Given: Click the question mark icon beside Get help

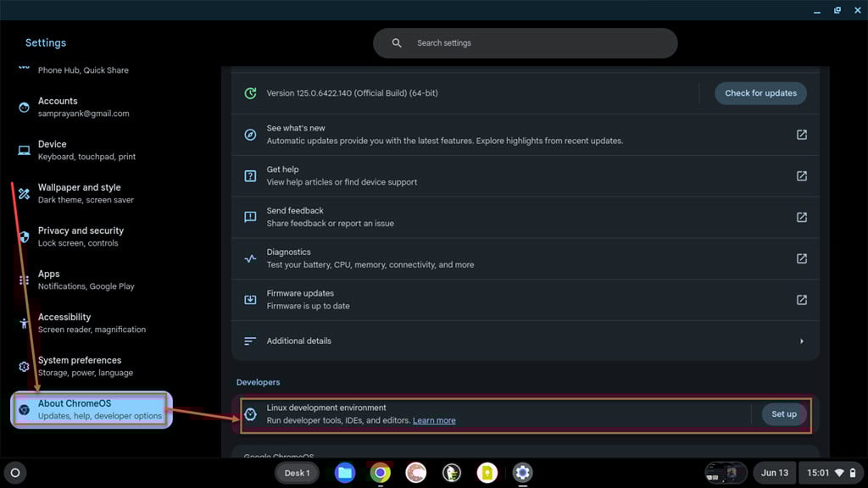Looking at the screenshot, I should pyautogui.click(x=250, y=176).
